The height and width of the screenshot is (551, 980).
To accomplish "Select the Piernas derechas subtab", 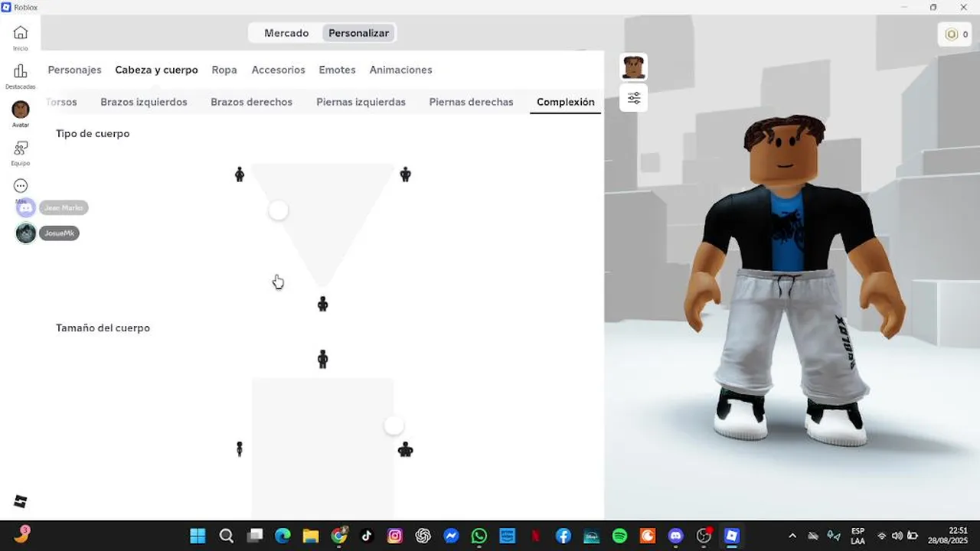I will 472,102.
